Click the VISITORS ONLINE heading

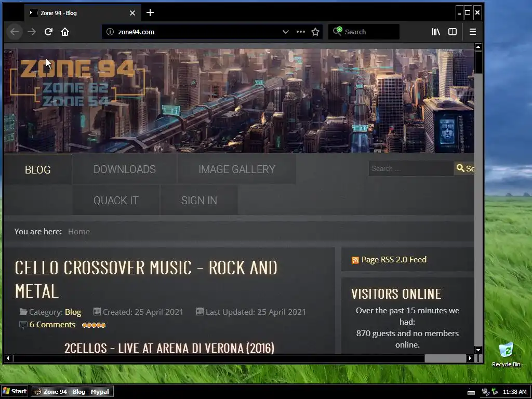396,294
